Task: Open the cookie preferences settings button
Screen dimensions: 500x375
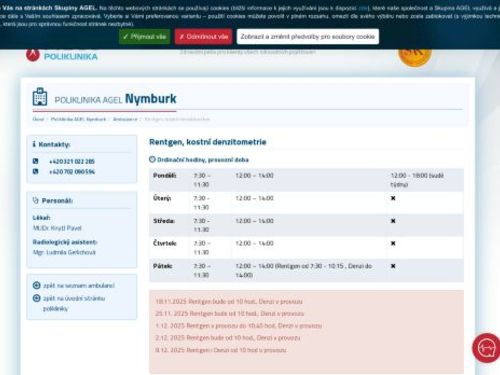Action: click(308, 37)
